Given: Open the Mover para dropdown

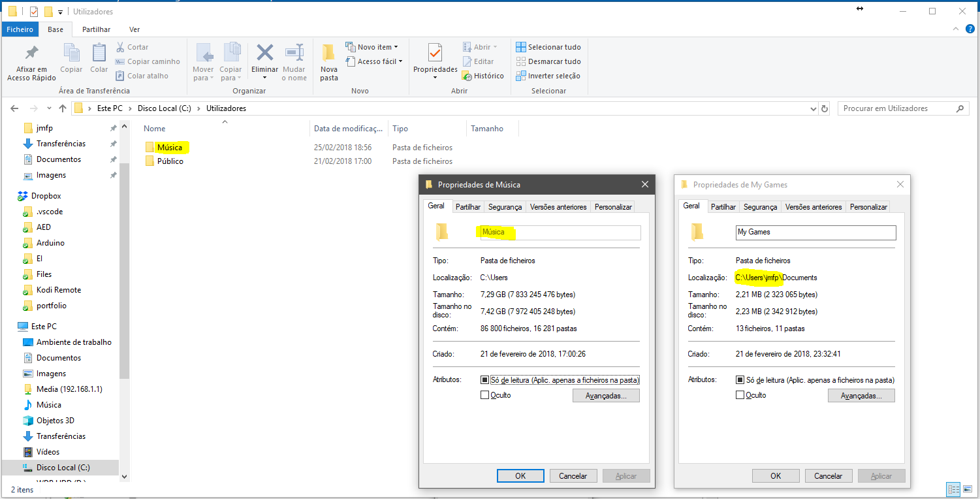Looking at the screenshot, I should [204, 63].
